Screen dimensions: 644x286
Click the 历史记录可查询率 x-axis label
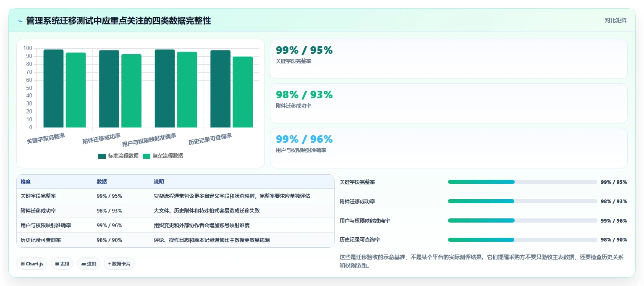[x=210, y=139]
